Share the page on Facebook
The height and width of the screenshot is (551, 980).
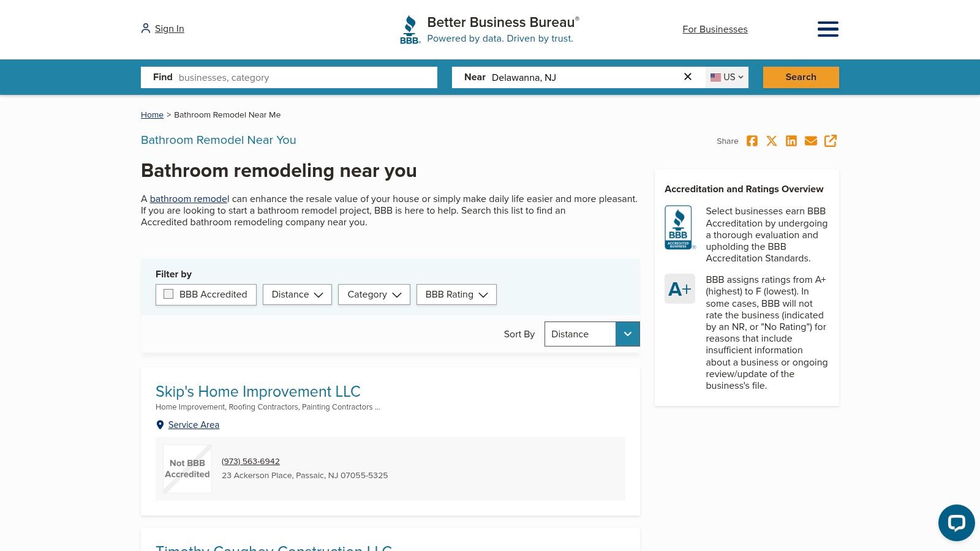click(752, 141)
